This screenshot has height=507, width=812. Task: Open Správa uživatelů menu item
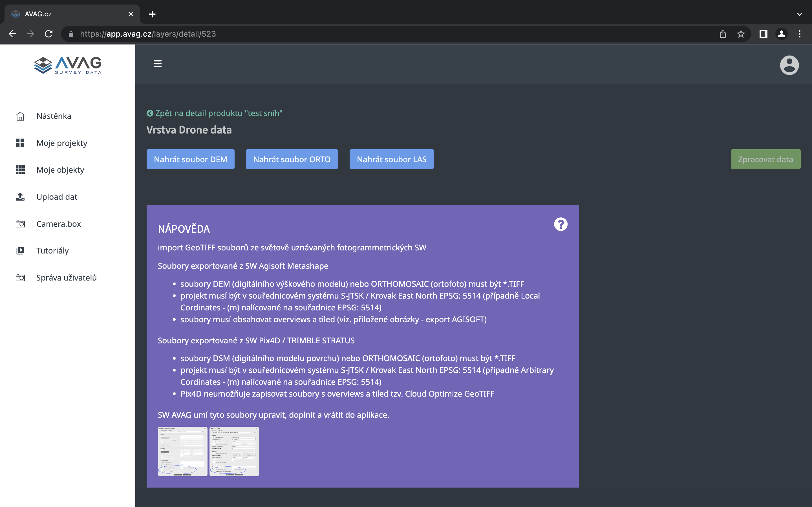(x=67, y=278)
